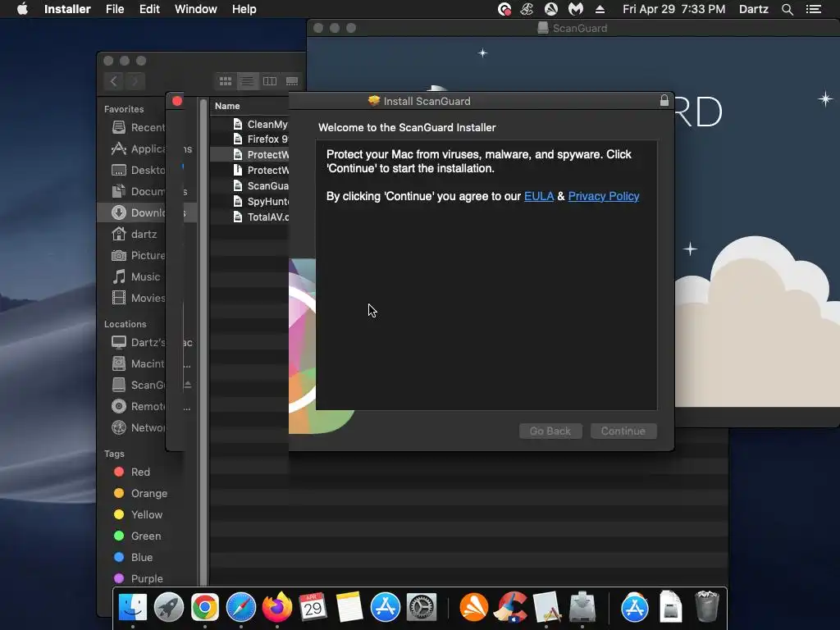
Task: Switch Finder to gallery view
Action: (x=292, y=81)
